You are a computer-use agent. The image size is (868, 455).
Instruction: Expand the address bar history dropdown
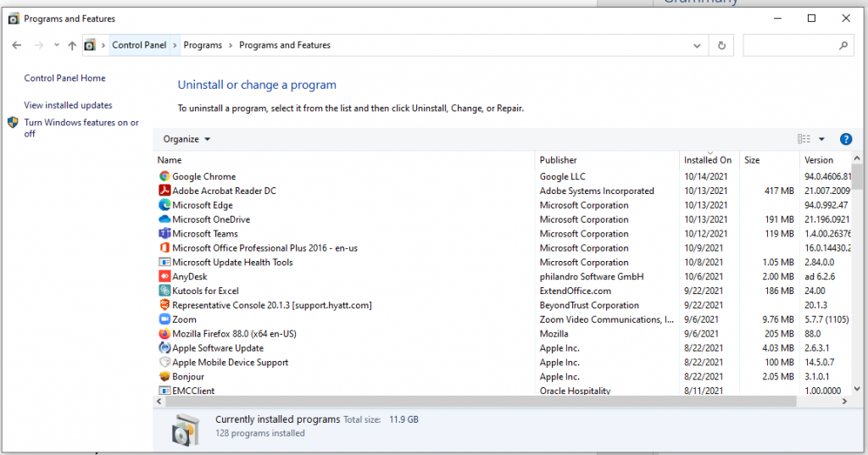point(697,46)
